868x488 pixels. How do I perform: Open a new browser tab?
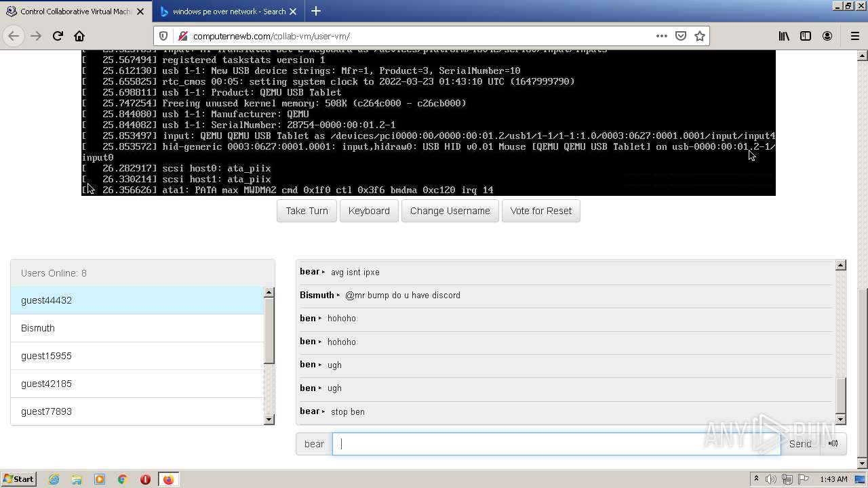316,11
